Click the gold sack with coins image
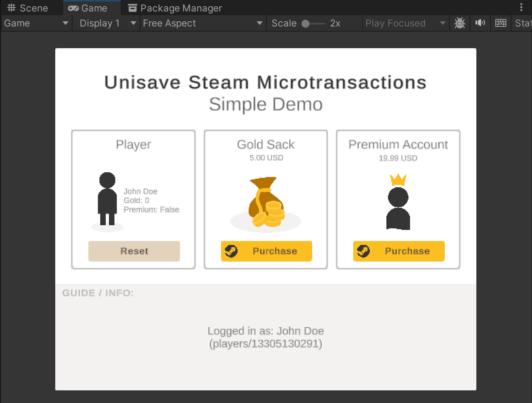Viewport: 532px width, 403px height. coord(266,203)
